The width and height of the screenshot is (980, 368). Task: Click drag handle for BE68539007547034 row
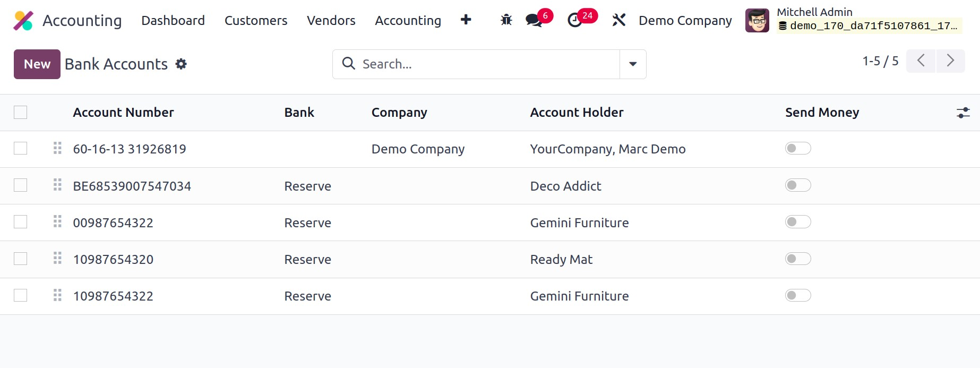(57, 185)
